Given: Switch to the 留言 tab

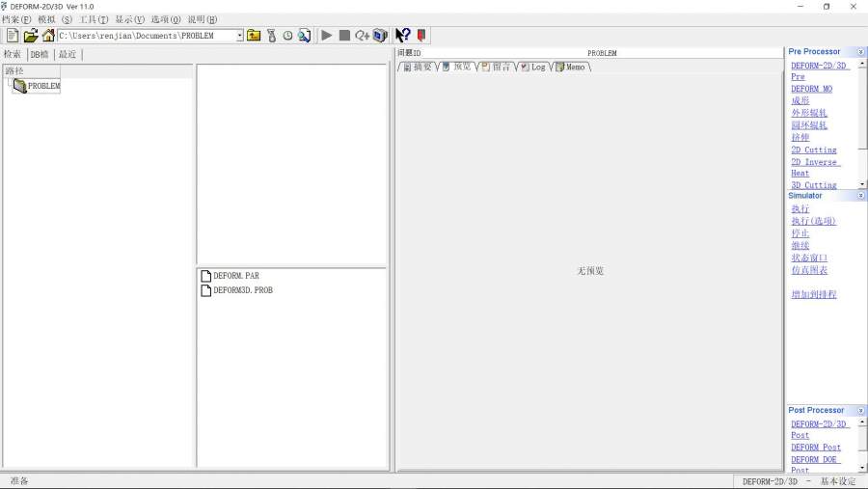Looking at the screenshot, I should coord(497,67).
